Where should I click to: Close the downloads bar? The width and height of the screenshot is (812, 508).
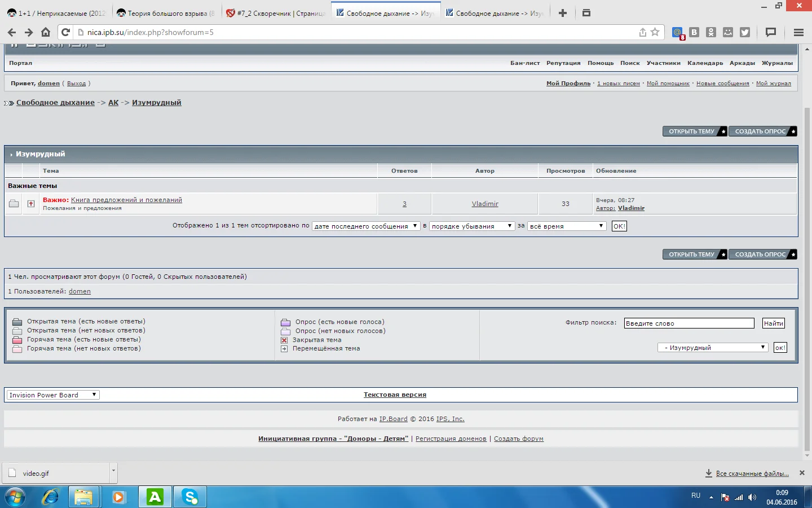tap(802, 473)
